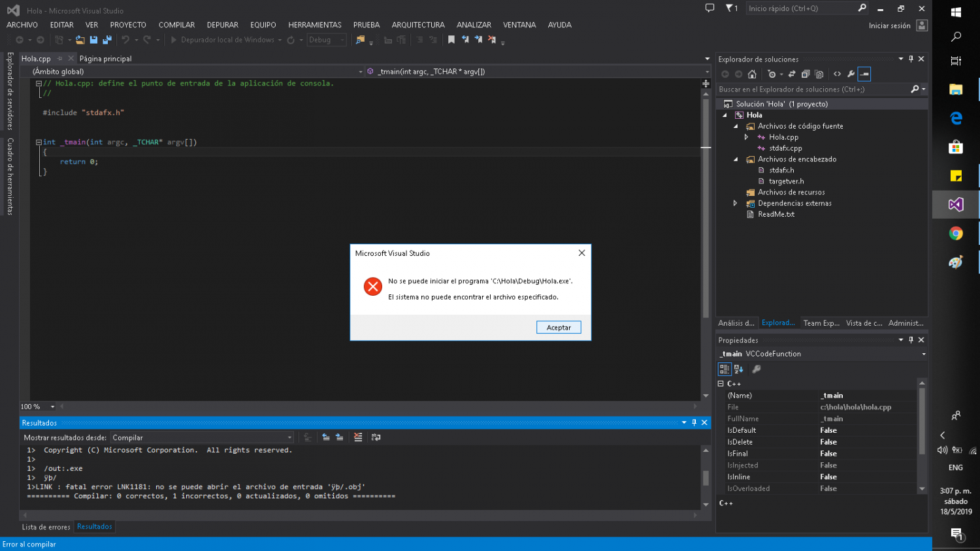
Task: Select stdafx.cpp in Solution Explorer
Action: click(785, 148)
